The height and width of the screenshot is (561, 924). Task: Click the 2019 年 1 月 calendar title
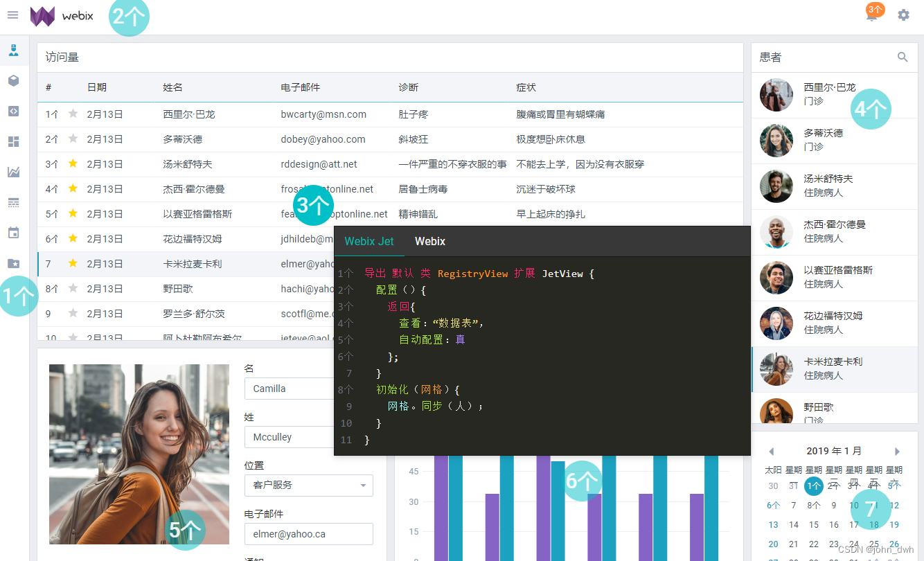pos(834,451)
